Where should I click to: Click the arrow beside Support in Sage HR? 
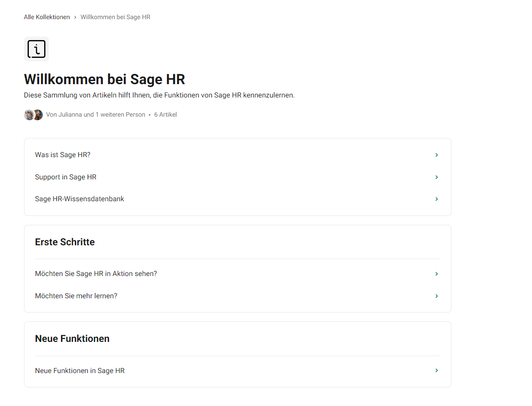[x=436, y=177]
